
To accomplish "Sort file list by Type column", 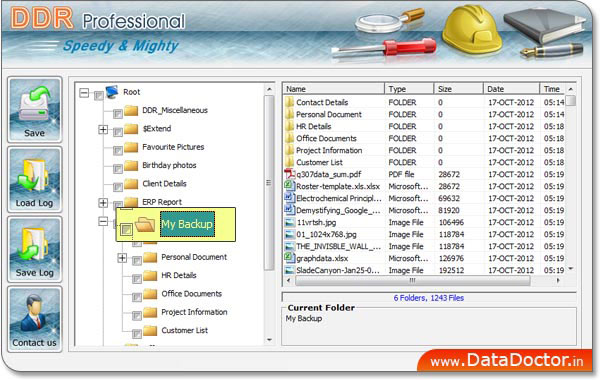I will (x=409, y=89).
